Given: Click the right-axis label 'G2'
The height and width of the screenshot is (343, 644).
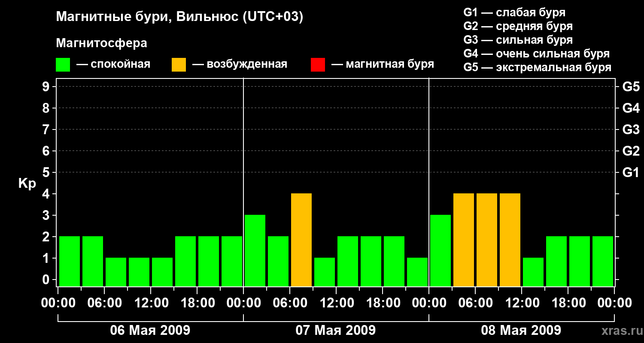Looking at the screenshot, I should point(631,151).
